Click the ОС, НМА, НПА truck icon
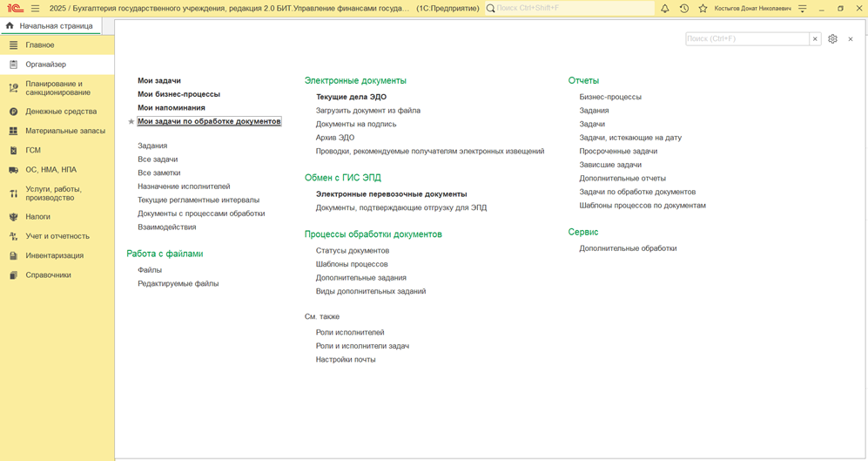The image size is (868, 461). [14, 170]
